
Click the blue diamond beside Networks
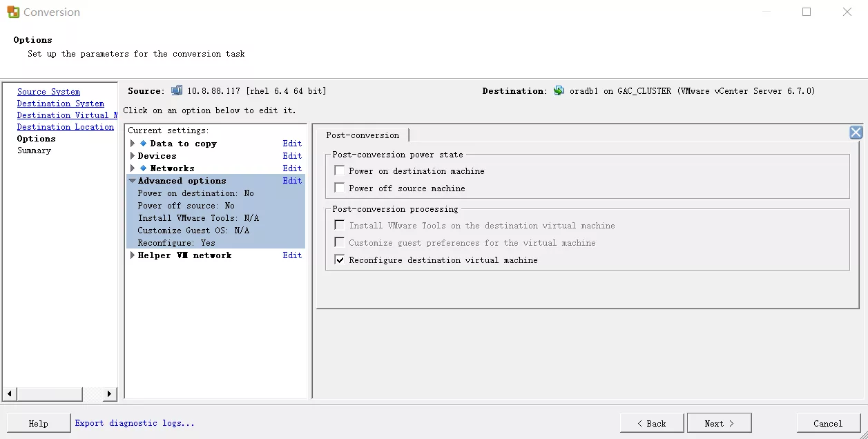coord(144,168)
